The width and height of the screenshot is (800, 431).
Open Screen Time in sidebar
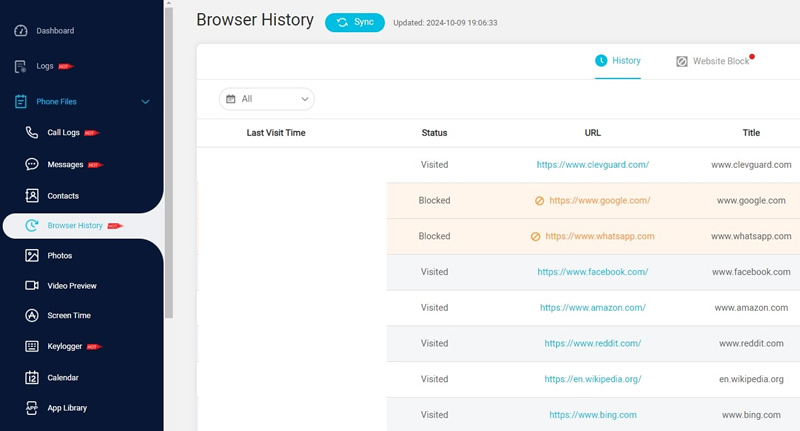[x=69, y=315]
